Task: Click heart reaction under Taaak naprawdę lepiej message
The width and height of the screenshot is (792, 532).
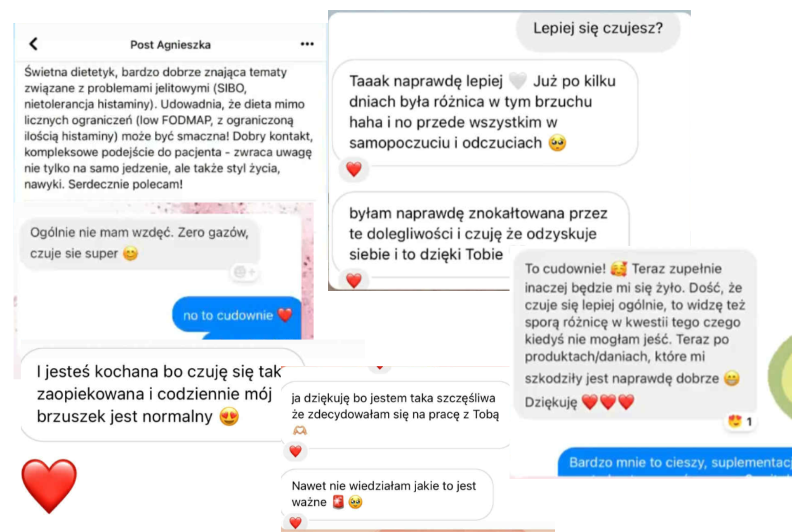Action: pyautogui.click(x=354, y=169)
